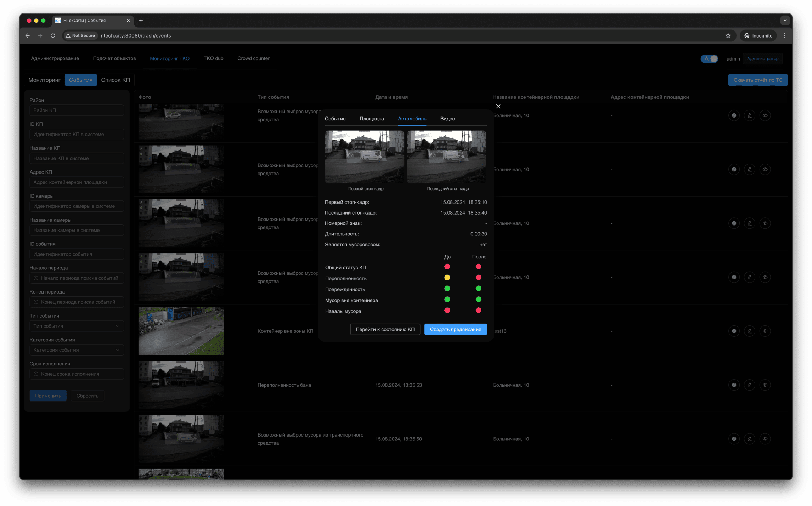Click Перейти к состоянию КП button
The image size is (812, 506).
coord(385,329)
